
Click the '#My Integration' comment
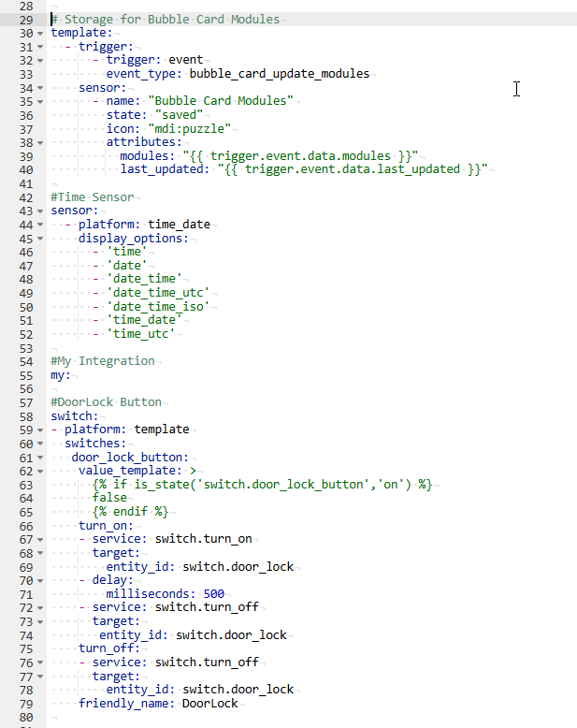click(103, 361)
